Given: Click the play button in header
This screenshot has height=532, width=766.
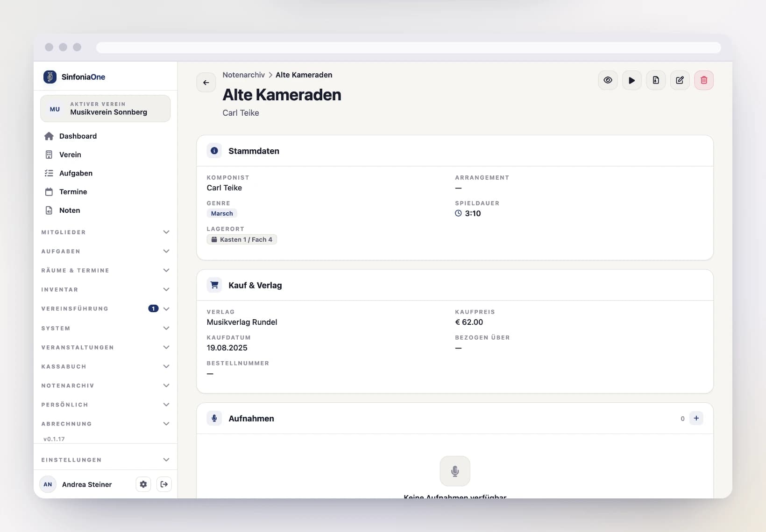Looking at the screenshot, I should pyautogui.click(x=631, y=80).
